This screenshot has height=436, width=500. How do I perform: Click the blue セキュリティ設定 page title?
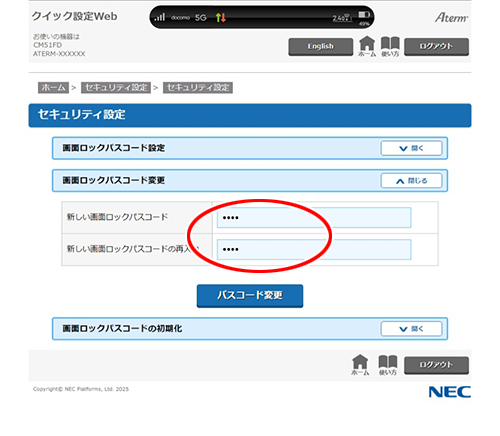pos(82,115)
